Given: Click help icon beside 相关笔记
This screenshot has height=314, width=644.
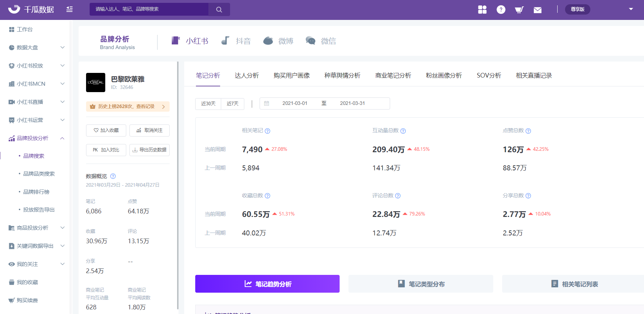Looking at the screenshot, I should coord(268,131).
